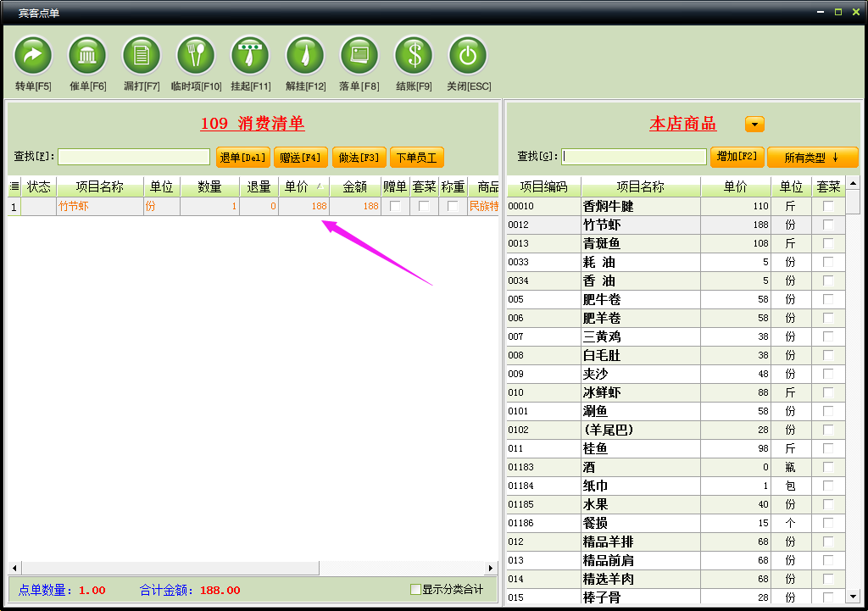Tick 套菜 checkbox in 竹节虾 order row
This screenshot has width=868, height=611.
pyautogui.click(x=424, y=206)
